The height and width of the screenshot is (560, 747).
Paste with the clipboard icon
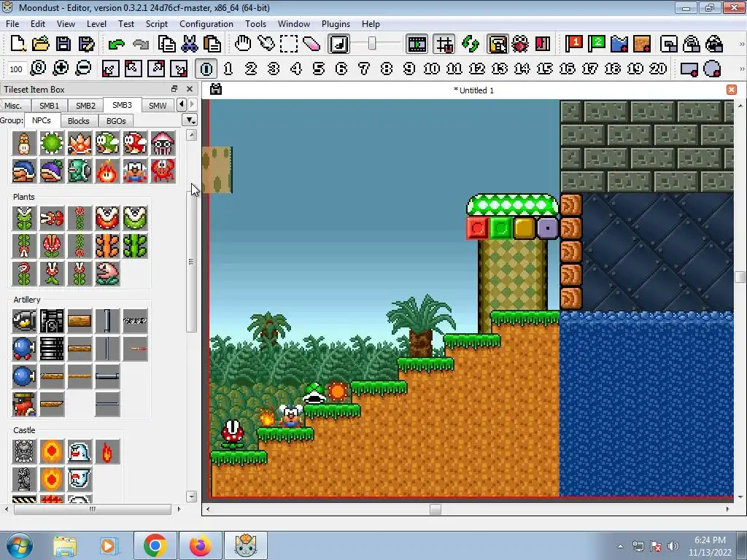[x=212, y=44]
